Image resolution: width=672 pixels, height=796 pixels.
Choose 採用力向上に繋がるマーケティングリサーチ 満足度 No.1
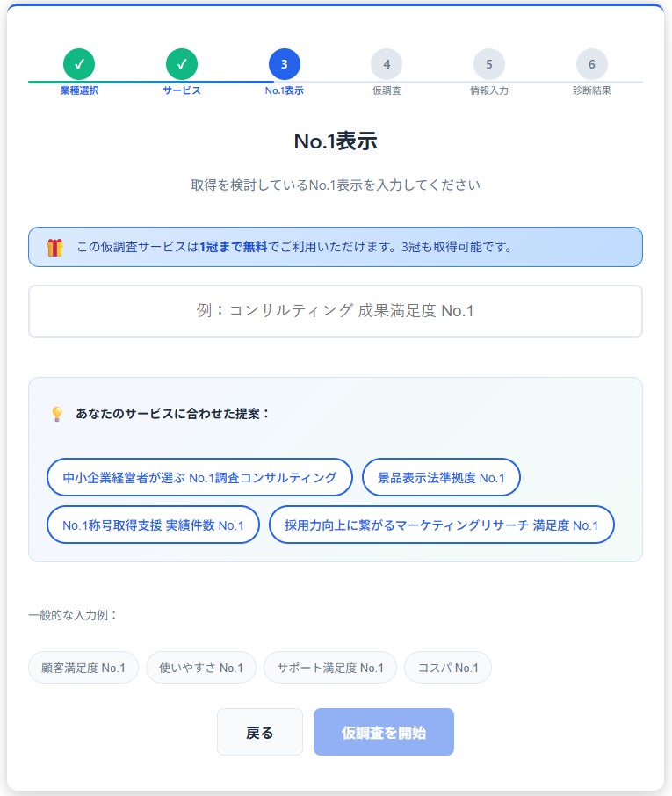point(441,525)
